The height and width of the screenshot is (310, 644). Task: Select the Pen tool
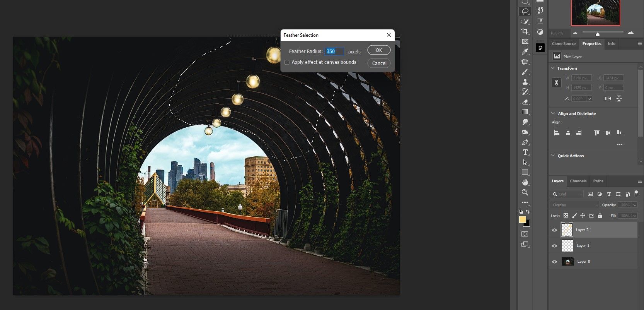(x=525, y=142)
